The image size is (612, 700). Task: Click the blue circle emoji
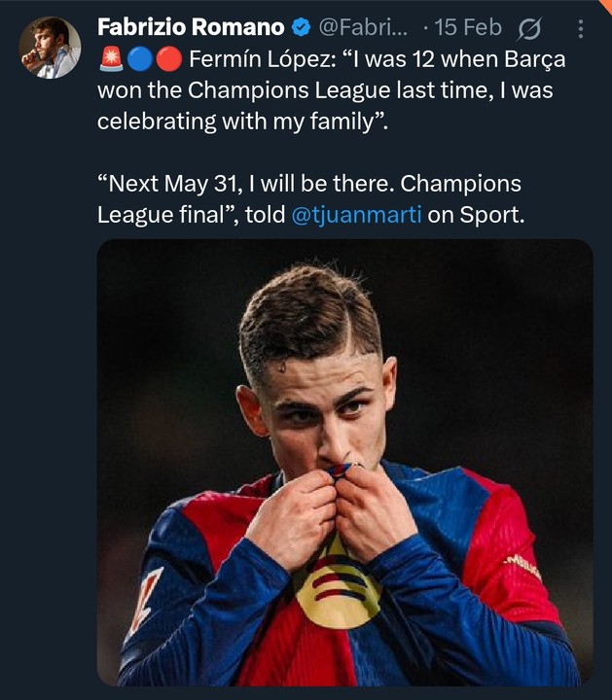pos(139,60)
